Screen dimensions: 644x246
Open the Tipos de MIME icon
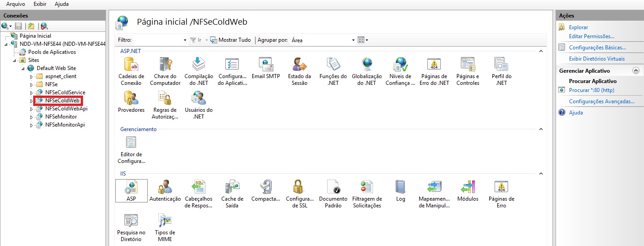tap(165, 221)
